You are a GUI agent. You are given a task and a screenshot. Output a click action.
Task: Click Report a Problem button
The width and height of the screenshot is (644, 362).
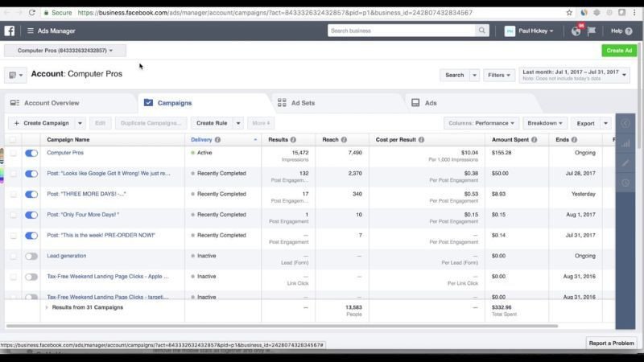(611, 343)
